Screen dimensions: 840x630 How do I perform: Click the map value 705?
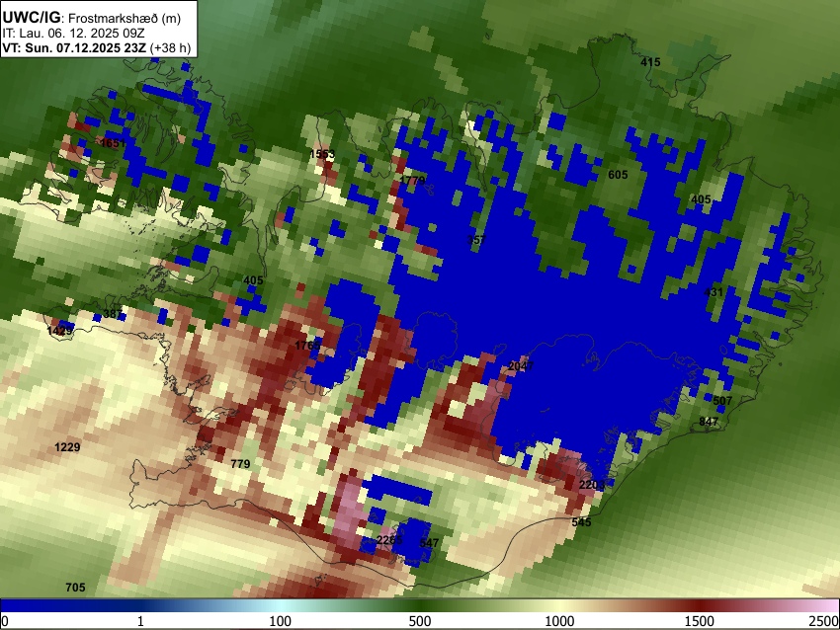click(75, 588)
